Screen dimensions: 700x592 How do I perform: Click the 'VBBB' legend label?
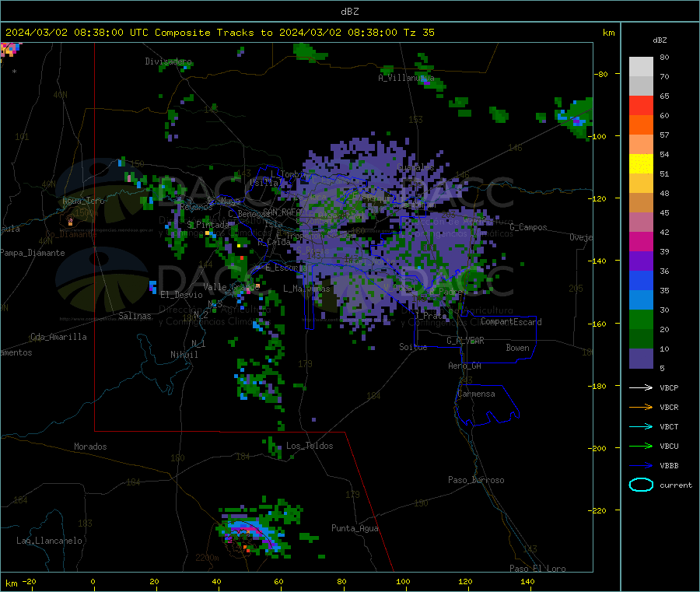[669, 466]
